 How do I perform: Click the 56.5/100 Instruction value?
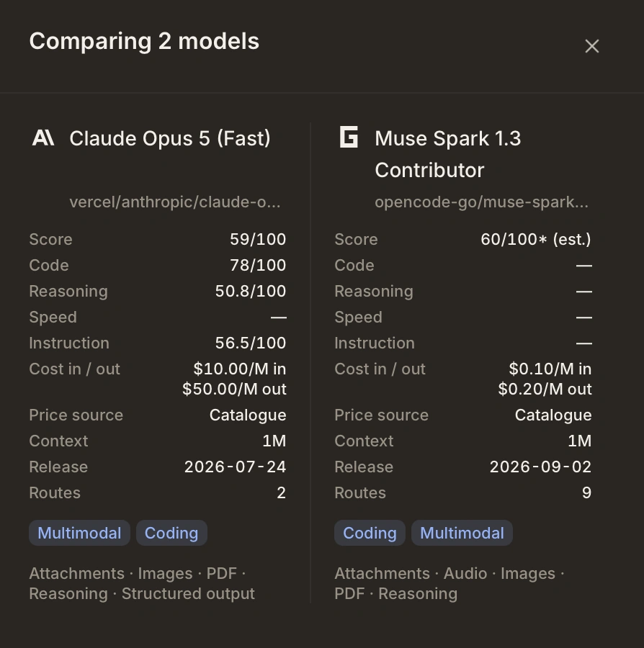coord(251,343)
